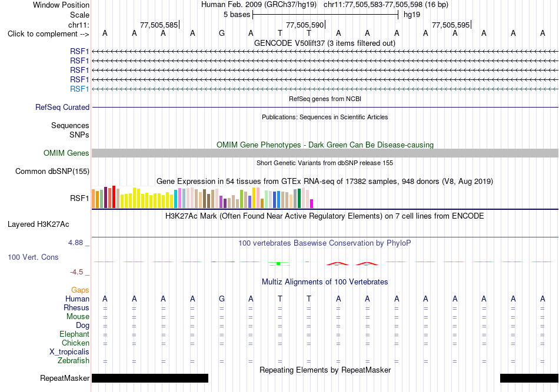Click the 'X_tropicalis' species label
The width and height of the screenshot is (559, 392).
coord(69,352)
